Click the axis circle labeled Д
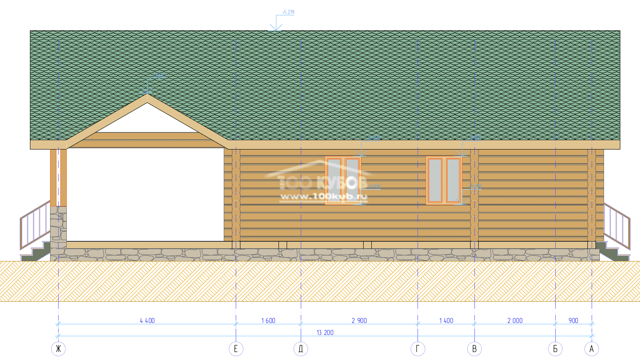 (x=301, y=349)
